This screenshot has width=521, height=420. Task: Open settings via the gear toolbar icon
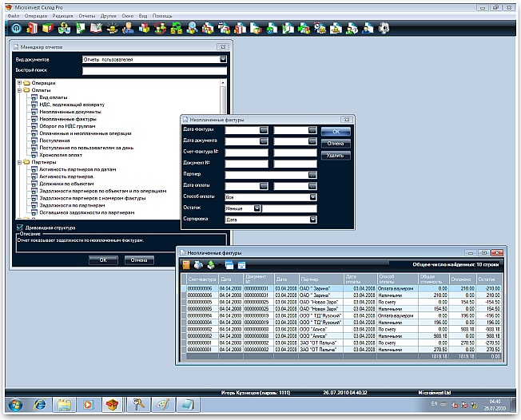point(384,28)
